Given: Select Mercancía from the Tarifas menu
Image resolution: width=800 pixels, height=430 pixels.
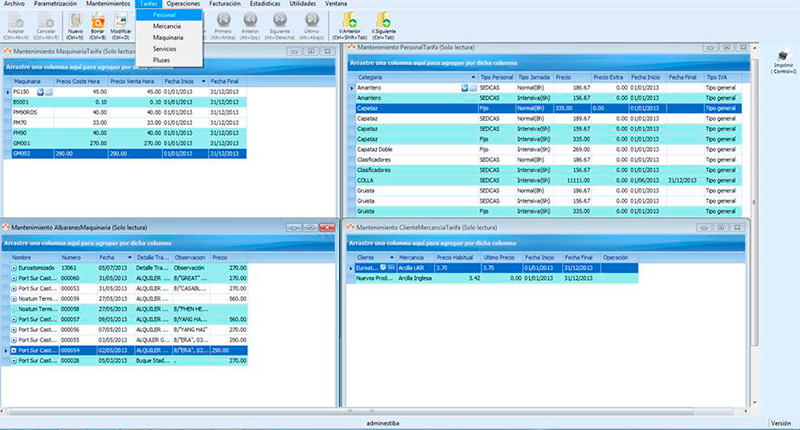Looking at the screenshot, I should (169, 26).
